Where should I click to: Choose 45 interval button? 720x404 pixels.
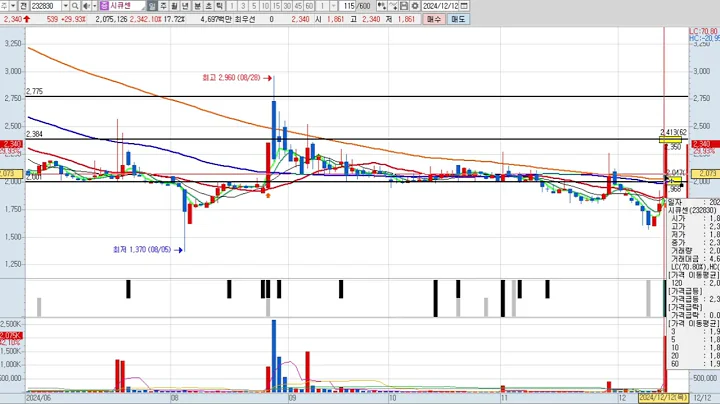[x=298, y=6]
